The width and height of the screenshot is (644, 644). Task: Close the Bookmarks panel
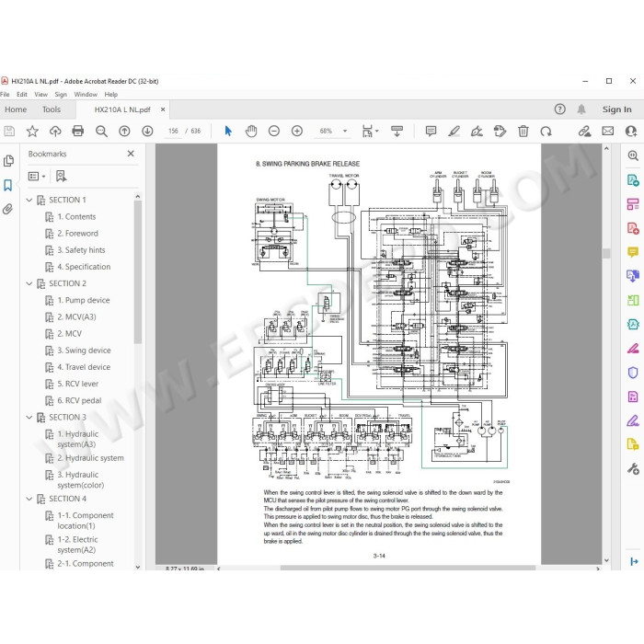click(x=131, y=154)
